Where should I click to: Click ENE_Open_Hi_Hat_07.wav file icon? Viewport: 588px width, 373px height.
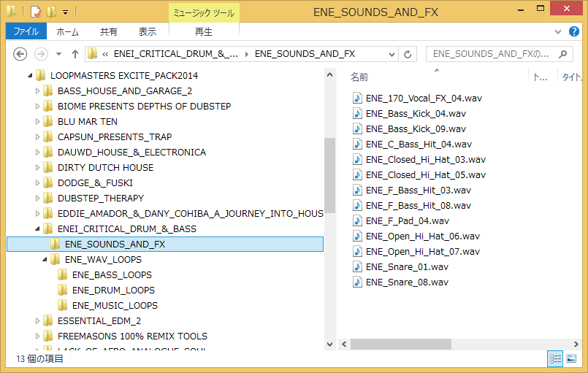[x=357, y=252]
